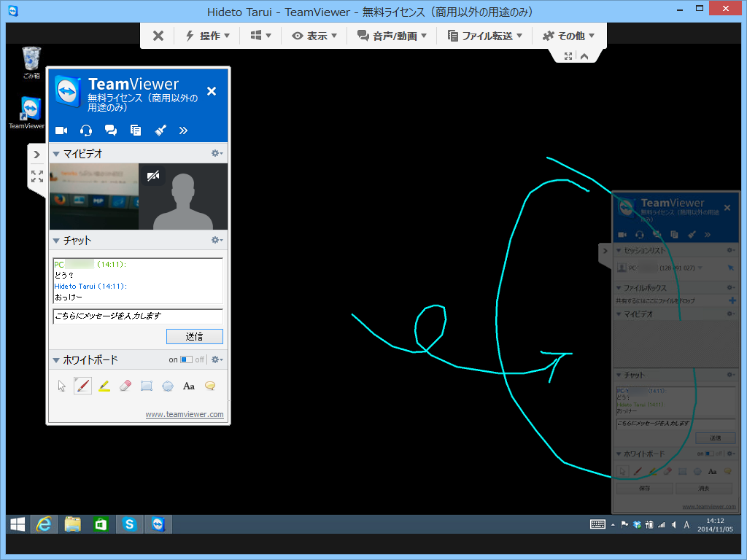Select the whiteboard pointer tool
This screenshot has height=560, width=747.
[62, 386]
